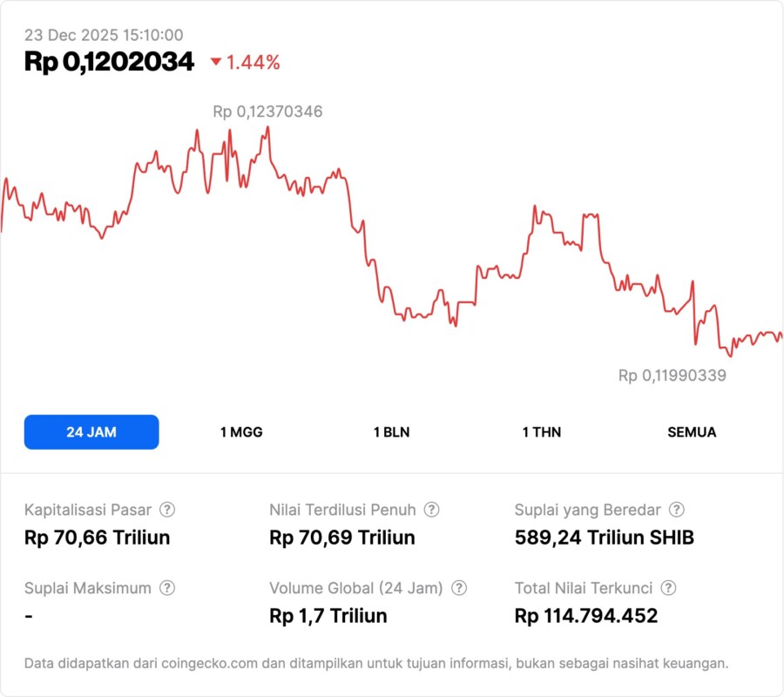Click the chart high label Rp 0,12370346
The height and width of the screenshot is (697, 784).
pos(267,112)
